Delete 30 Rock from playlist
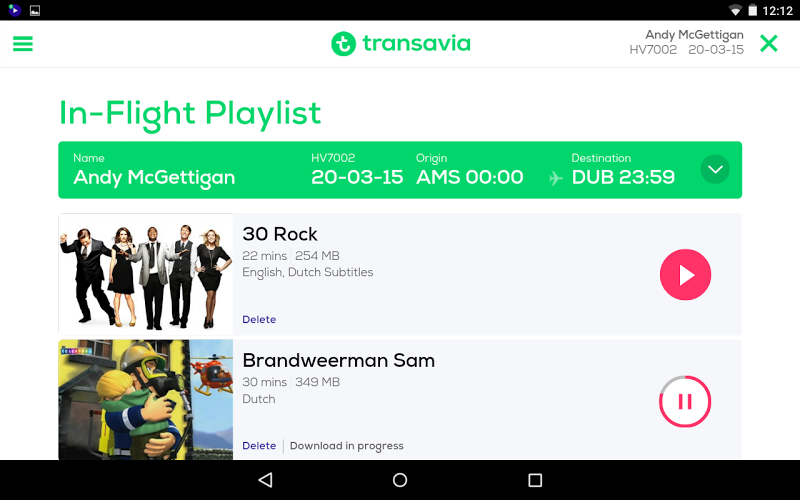The width and height of the screenshot is (800, 500). click(x=259, y=319)
